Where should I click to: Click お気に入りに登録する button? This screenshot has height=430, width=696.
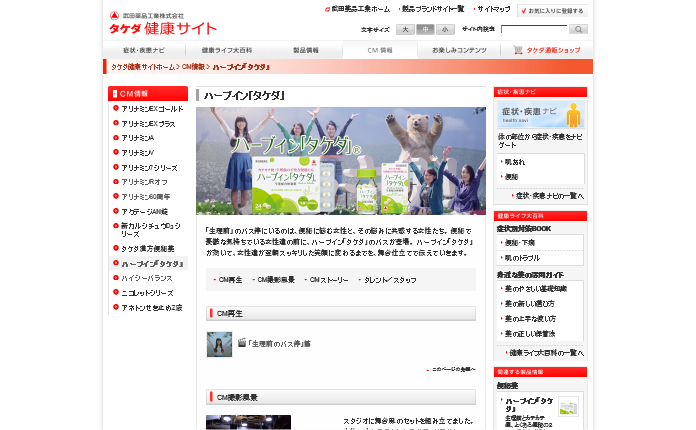coord(553,11)
